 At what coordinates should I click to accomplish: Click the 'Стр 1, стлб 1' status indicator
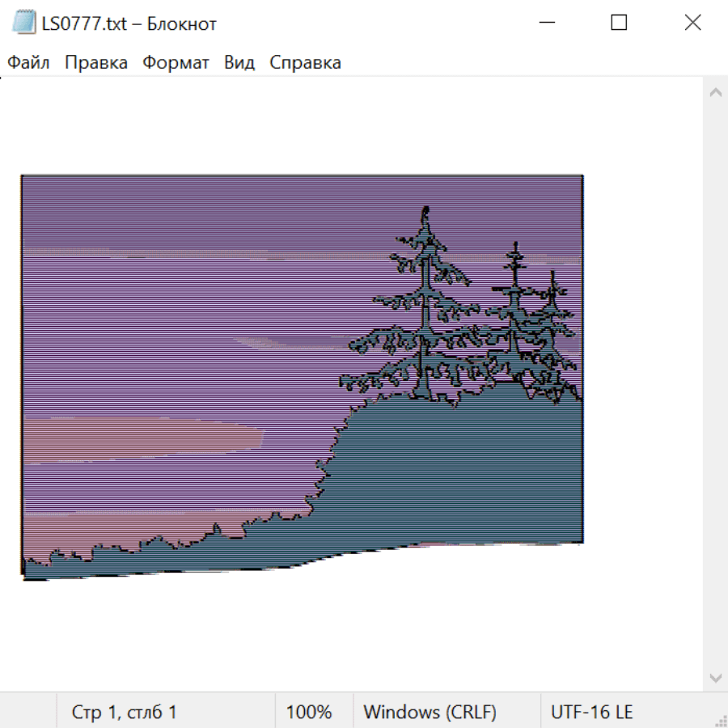tap(124, 712)
